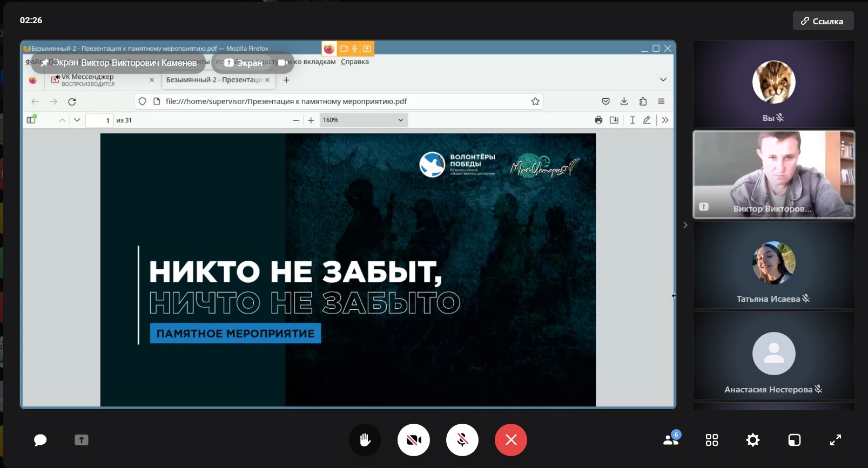868x468 pixels.
Task: Open call settings gear
Action: (753, 440)
